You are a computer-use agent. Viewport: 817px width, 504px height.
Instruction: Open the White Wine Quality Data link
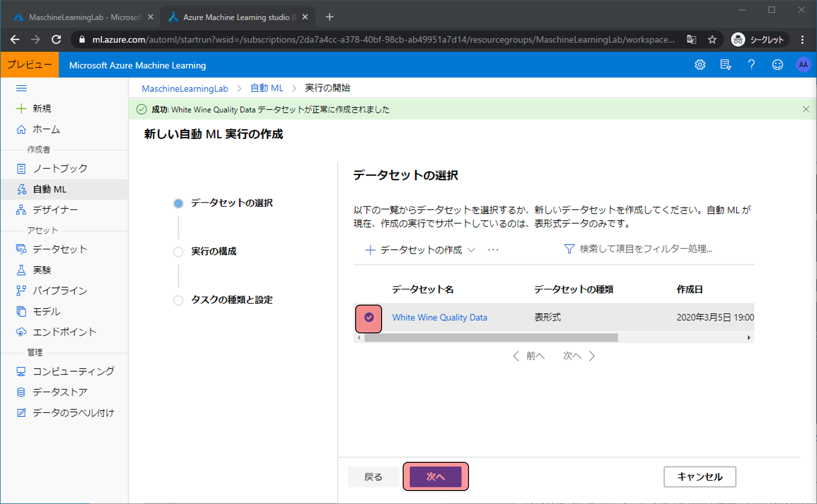click(x=439, y=318)
